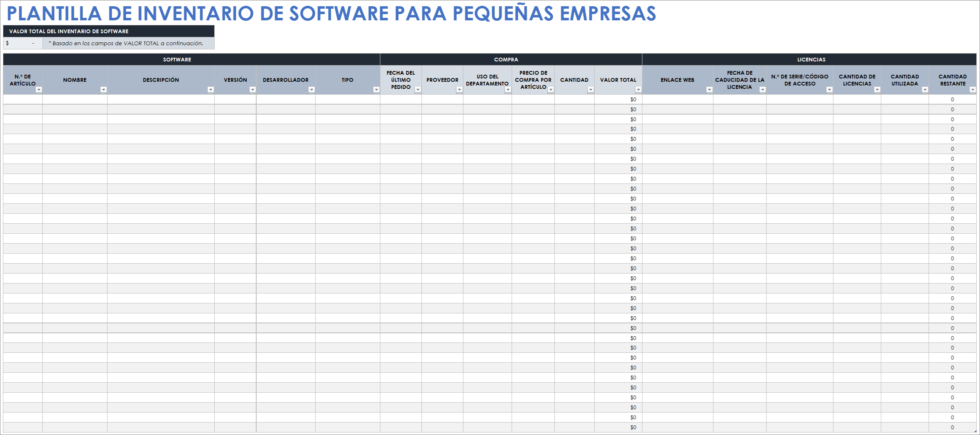This screenshot has height=435, width=980.
Task: Select the first $0 cell under VALOR TOTAL
Action: tap(618, 100)
